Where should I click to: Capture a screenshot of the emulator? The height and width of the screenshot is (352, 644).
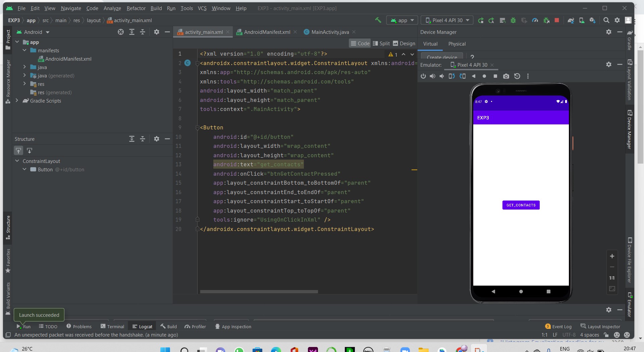(506, 76)
